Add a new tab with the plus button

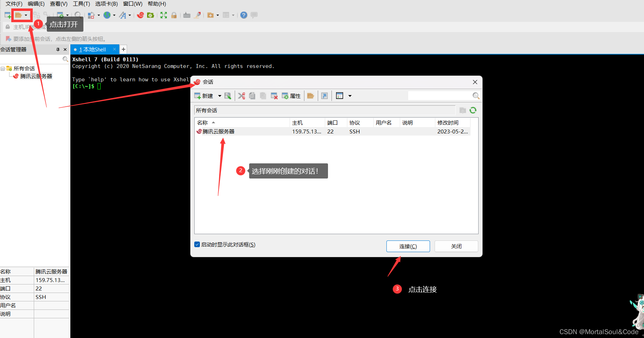coord(124,50)
